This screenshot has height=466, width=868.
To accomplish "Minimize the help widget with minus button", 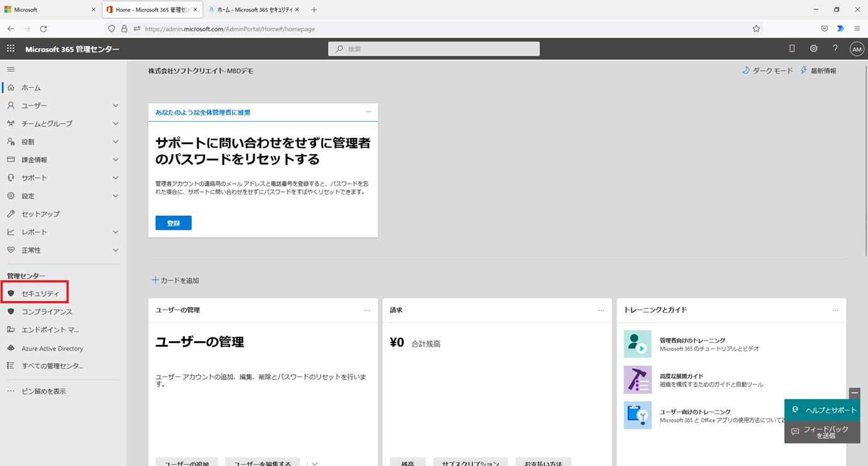I will pos(855,393).
